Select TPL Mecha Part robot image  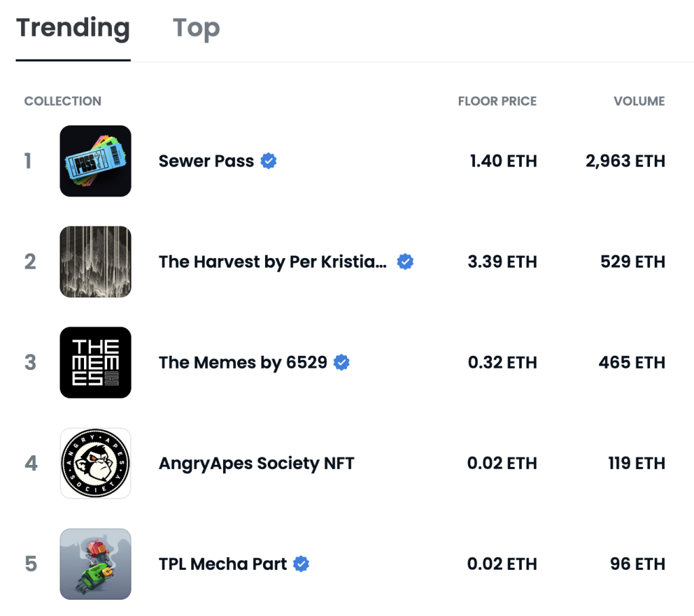(x=96, y=564)
